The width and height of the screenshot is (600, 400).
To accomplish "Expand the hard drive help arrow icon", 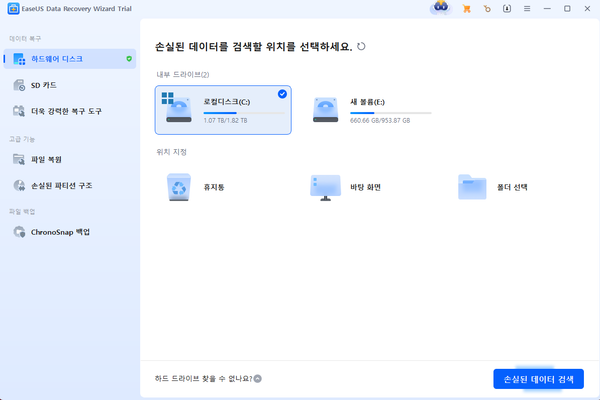I will [258, 379].
